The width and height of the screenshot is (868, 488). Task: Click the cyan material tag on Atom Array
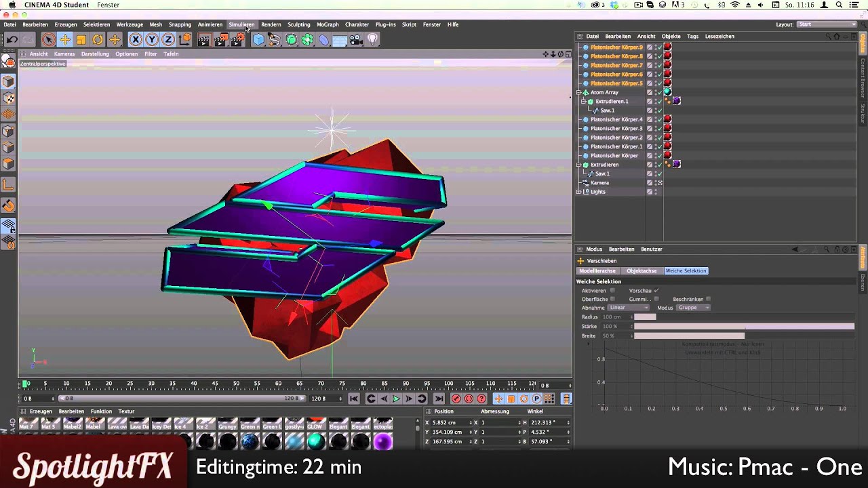pyautogui.click(x=667, y=92)
